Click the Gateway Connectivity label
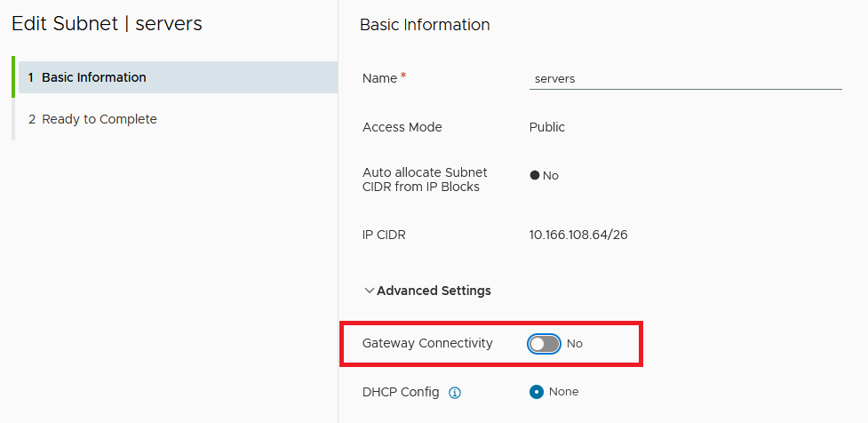Image resolution: width=868 pixels, height=423 pixels. pyautogui.click(x=427, y=343)
